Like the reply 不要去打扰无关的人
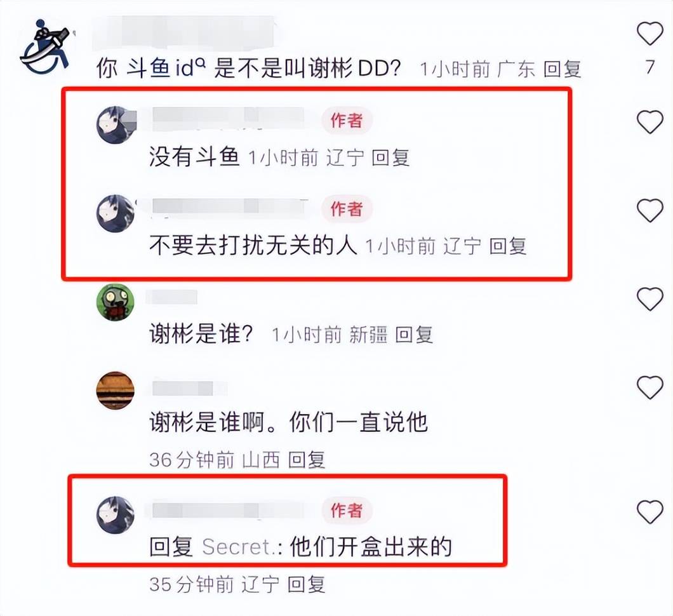673x616 pixels. pyautogui.click(x=650, y=210)
